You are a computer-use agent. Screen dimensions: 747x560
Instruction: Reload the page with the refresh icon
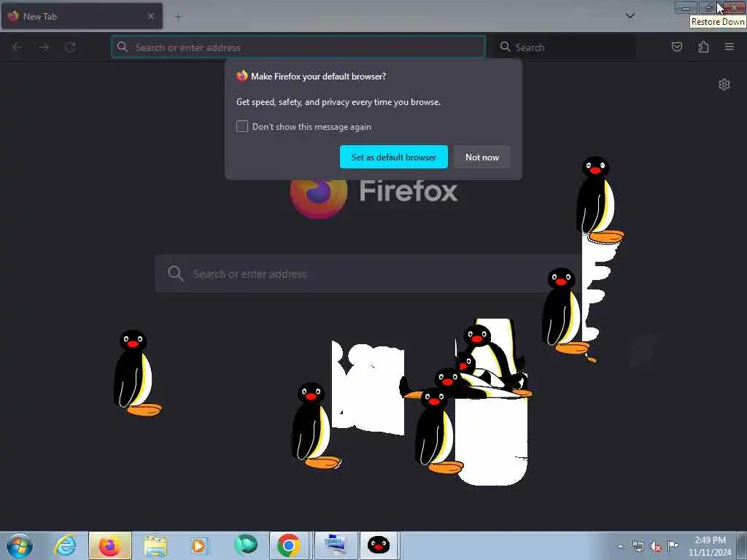[70, 47]
